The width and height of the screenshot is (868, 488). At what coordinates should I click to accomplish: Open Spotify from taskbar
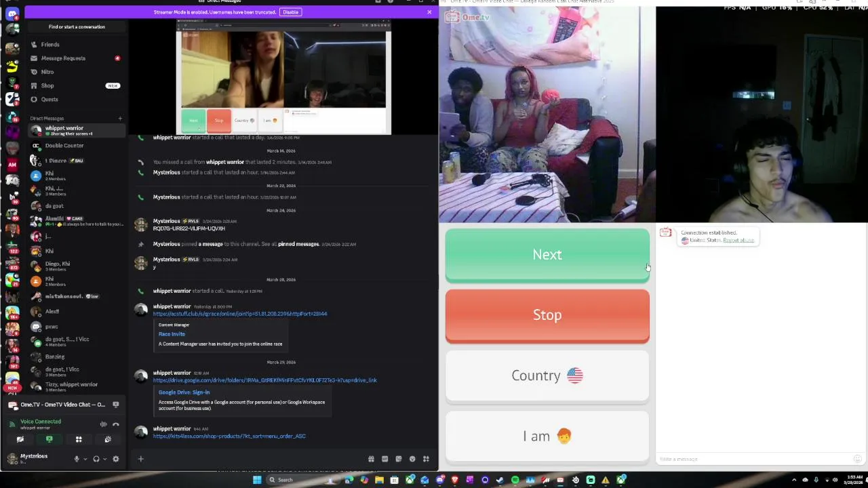pyautogui.click(x=515, y=480)
